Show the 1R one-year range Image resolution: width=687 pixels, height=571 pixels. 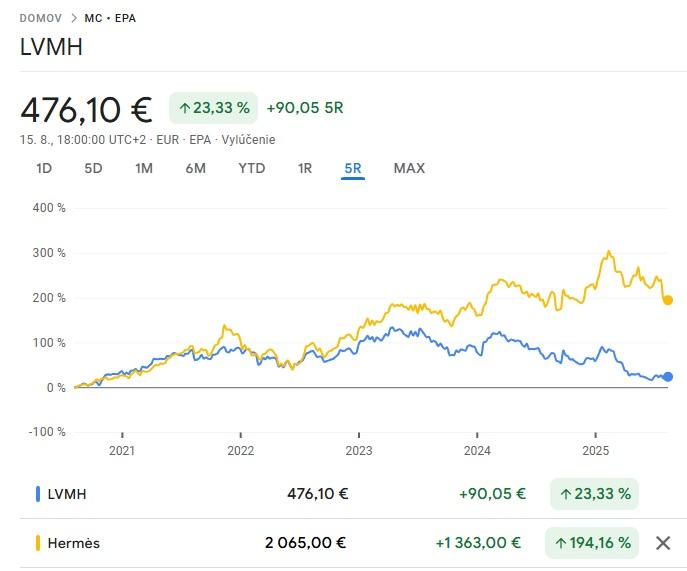click(305, 168)
